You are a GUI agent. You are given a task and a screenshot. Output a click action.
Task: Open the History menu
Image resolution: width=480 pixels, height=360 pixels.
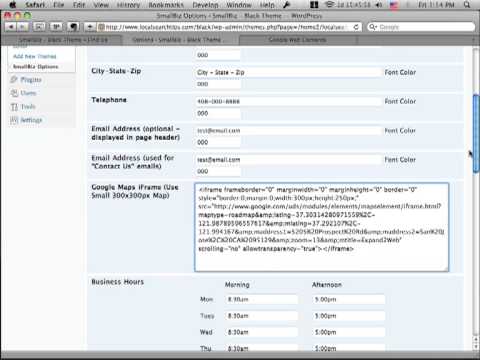(x=128, y=5)
